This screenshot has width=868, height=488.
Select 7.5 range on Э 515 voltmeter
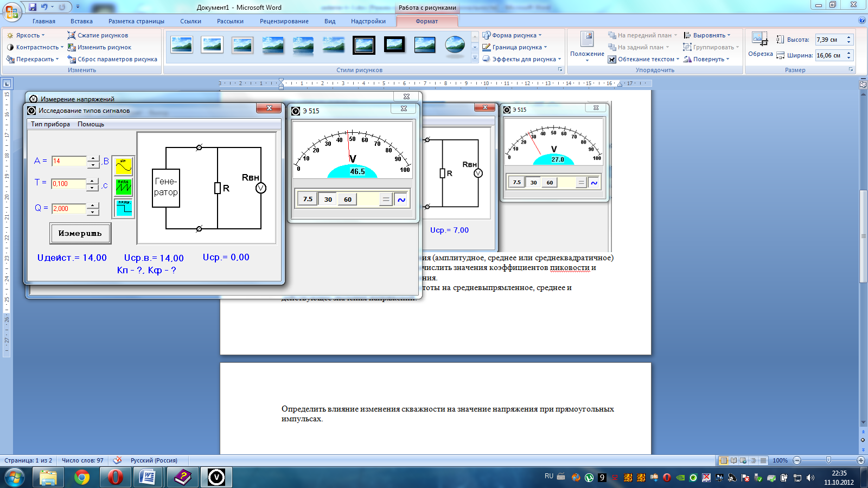[308, 200]
